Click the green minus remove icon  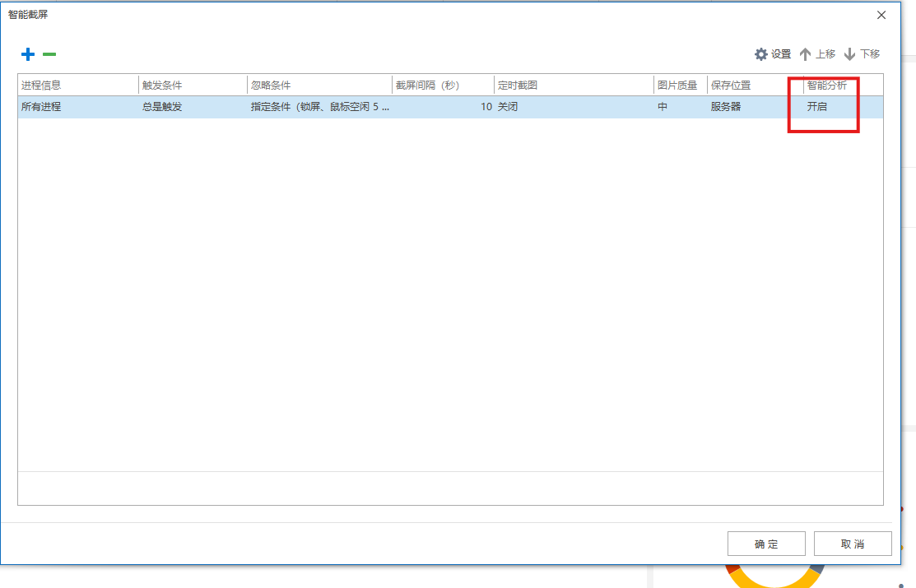[x=49, y=54]
